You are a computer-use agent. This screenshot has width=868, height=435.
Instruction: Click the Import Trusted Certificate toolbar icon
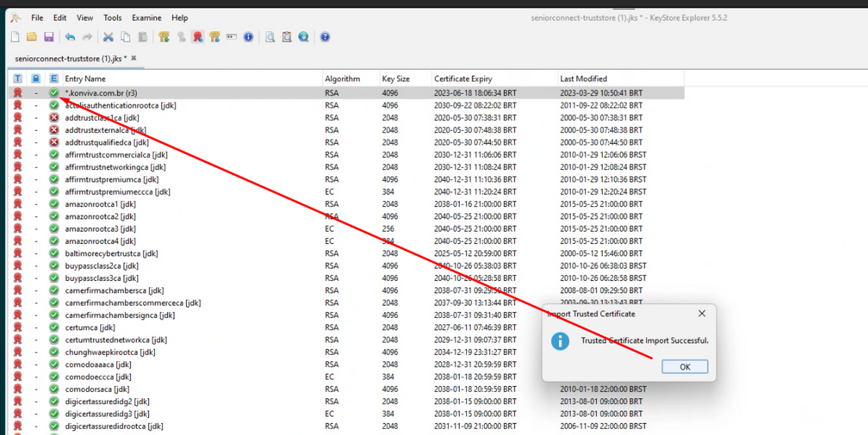[x=198, y=37]
